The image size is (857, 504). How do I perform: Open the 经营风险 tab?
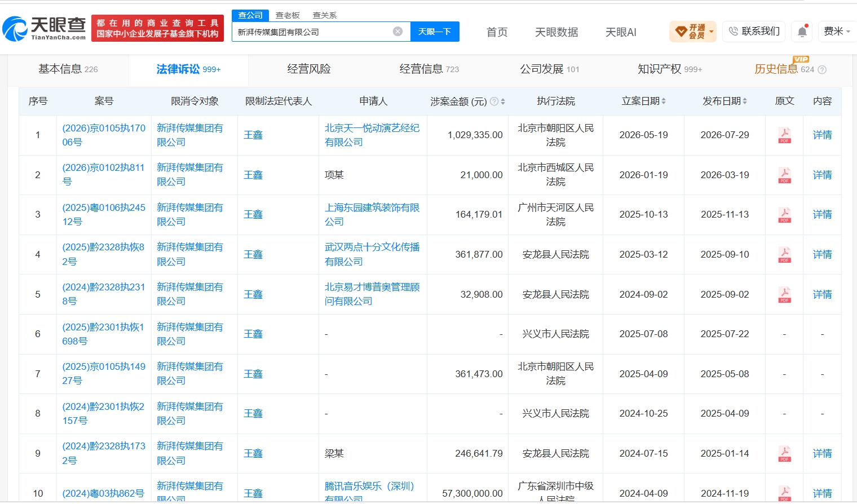pyautogui.click(x=309, y=69)
